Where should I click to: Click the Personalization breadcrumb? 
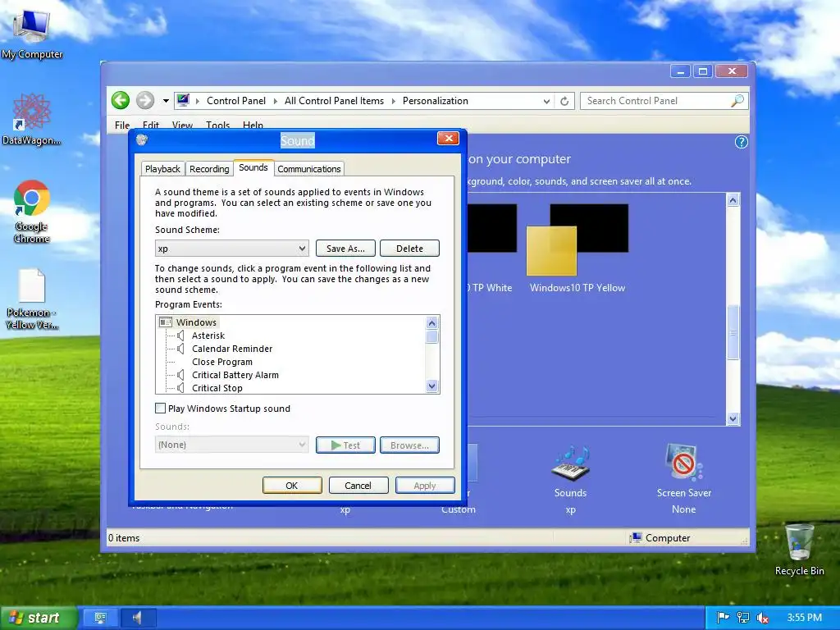point(436,101)
